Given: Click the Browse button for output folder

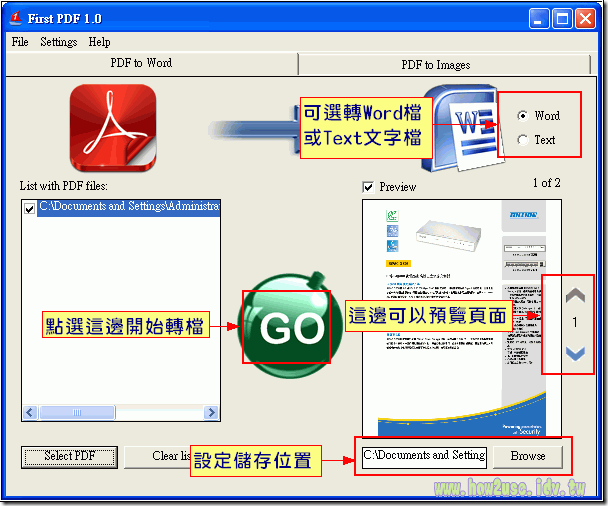Looking at the screenshot, I should (528, 456).
